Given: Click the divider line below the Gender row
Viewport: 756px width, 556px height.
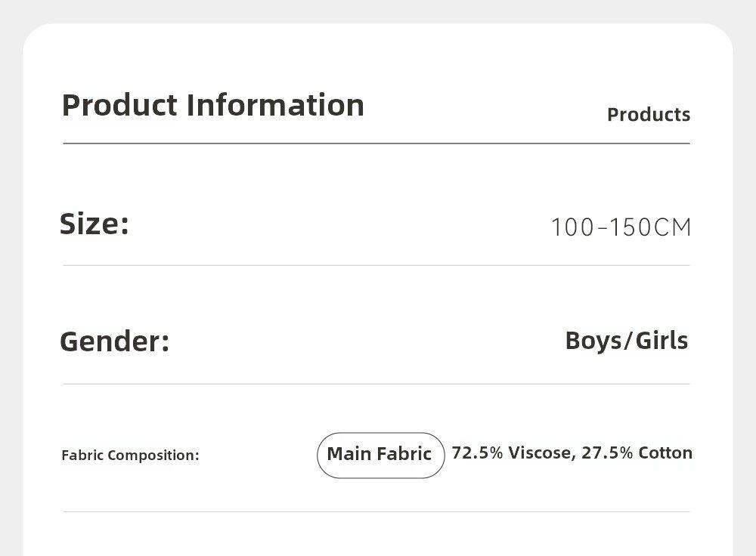Looking at the screenshot, I should (376, 384).
